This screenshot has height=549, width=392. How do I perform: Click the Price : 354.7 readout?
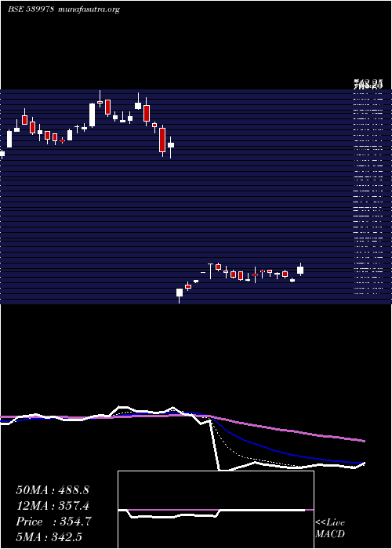tap(53, 522)
